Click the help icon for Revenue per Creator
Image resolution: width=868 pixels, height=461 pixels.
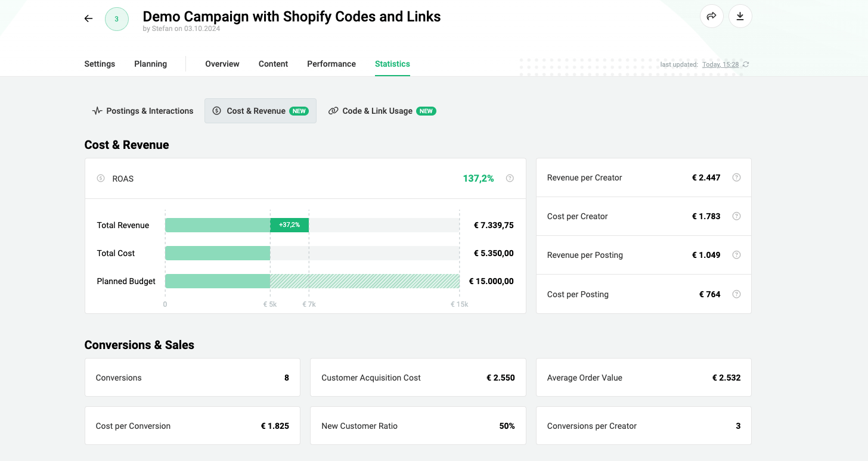pos(736,177)
